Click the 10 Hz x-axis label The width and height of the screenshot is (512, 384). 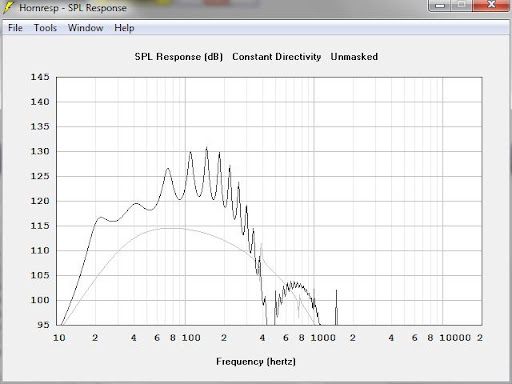coord(59,338)
